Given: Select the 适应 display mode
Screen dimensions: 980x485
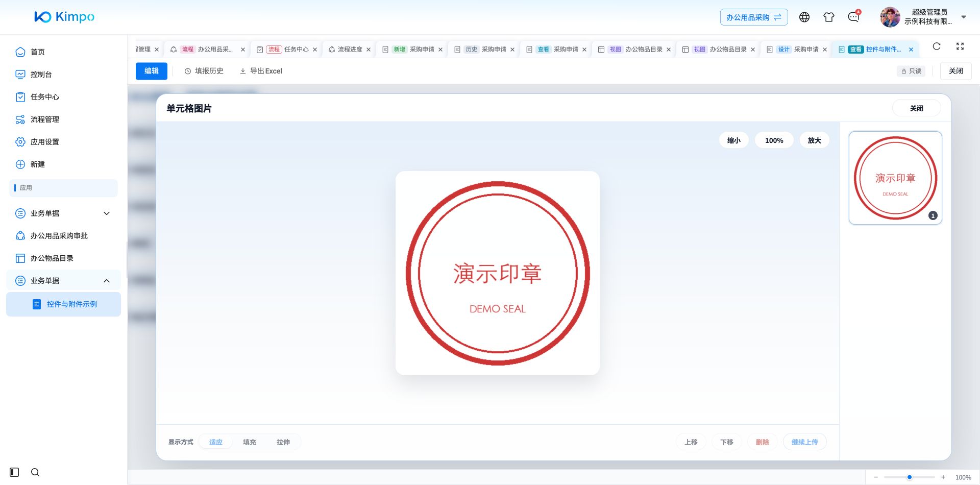Looking at the screenshot, I should pyautogui.click(x=216, y=442).
